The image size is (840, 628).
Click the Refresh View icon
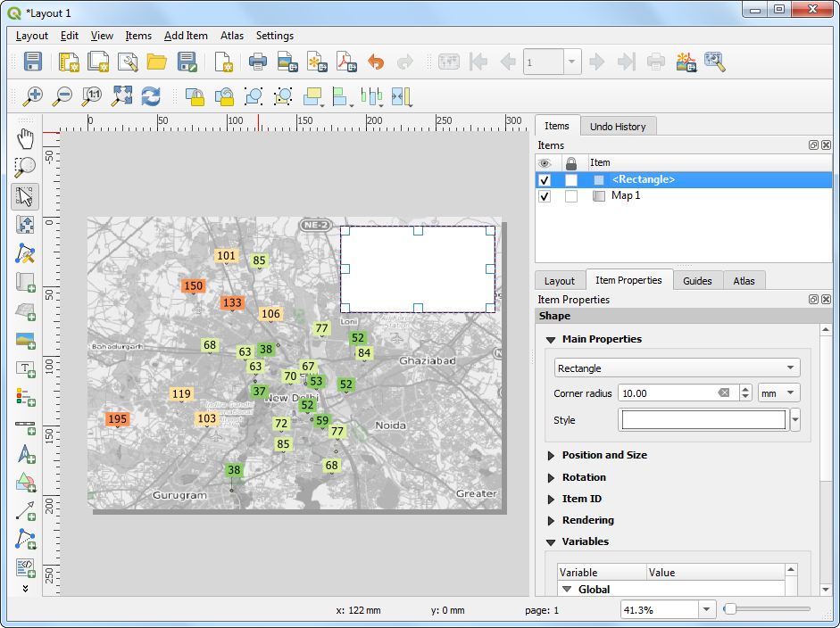pyautogui.click(x=151, y=96)
